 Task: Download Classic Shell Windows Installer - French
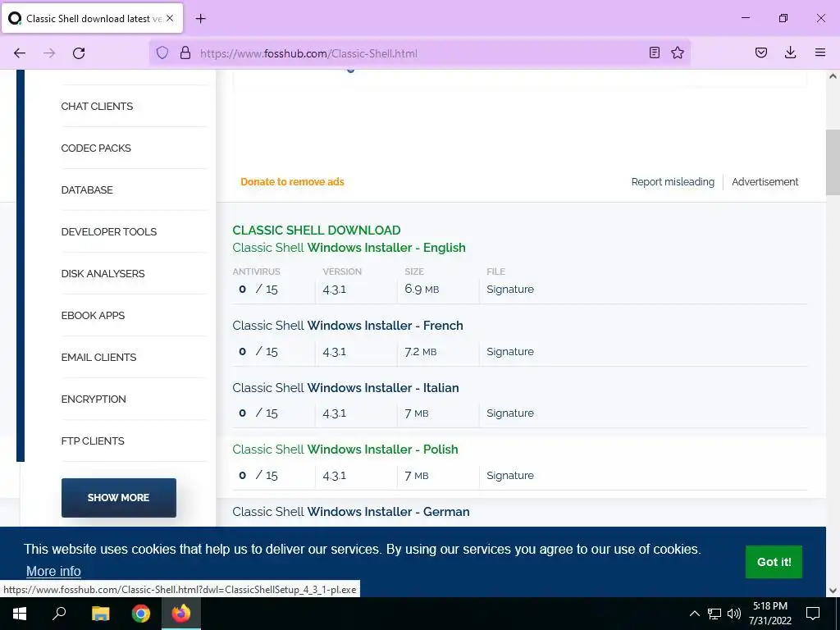click(348, 325)
